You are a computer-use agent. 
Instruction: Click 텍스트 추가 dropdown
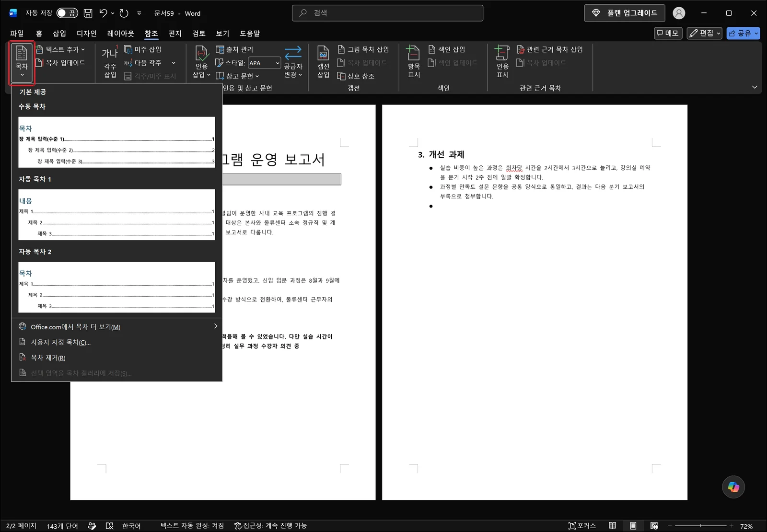[60, 49]
